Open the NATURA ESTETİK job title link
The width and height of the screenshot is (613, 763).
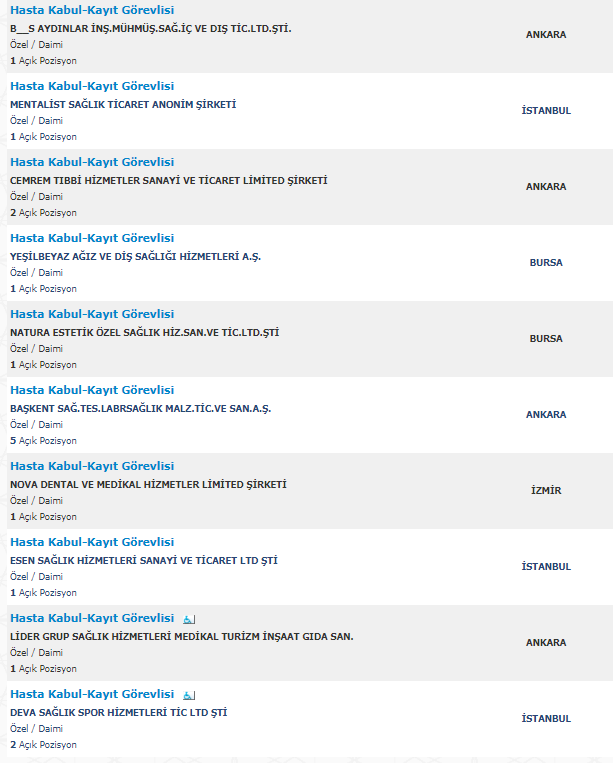click(x=92, y=314)
